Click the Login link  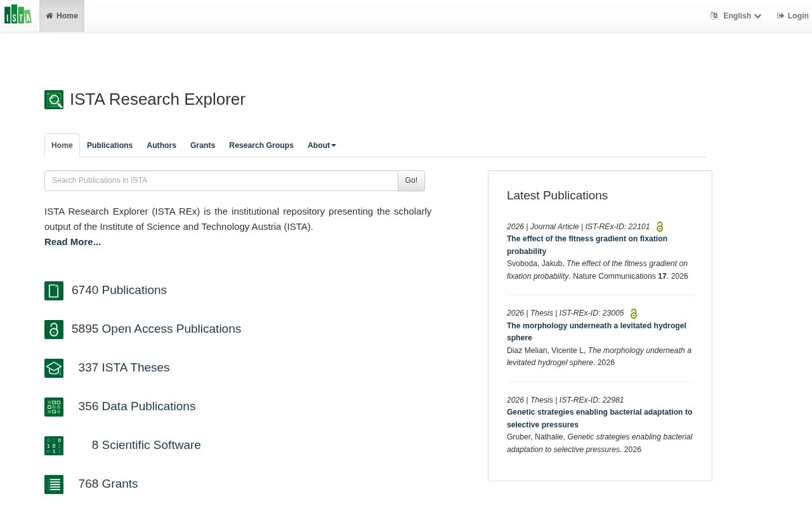pos(792,16)
